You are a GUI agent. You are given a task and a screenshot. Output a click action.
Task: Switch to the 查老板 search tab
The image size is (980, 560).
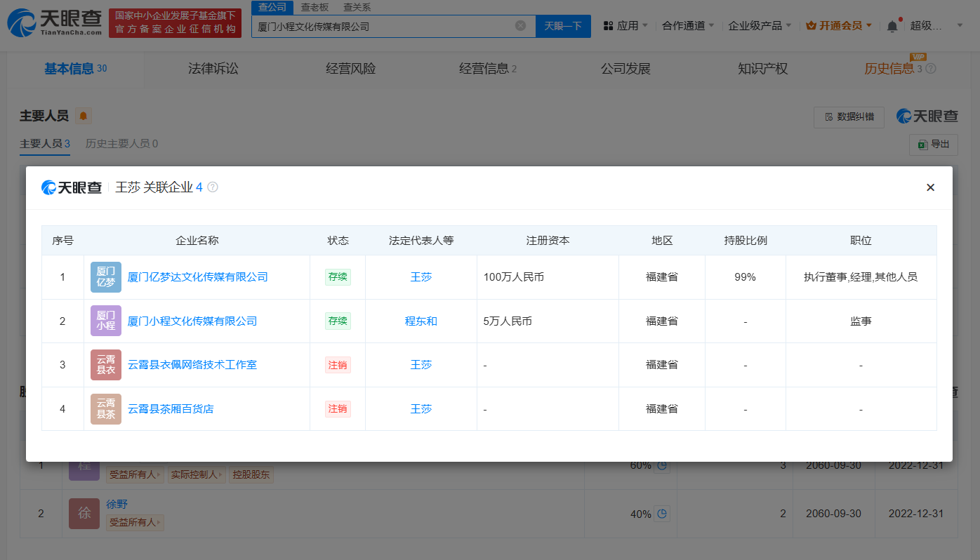[x=314, y=7]
